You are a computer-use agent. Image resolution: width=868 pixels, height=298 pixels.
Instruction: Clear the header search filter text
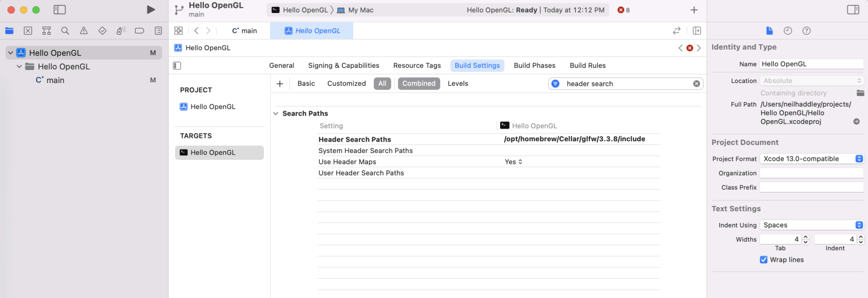click(697, 84)
